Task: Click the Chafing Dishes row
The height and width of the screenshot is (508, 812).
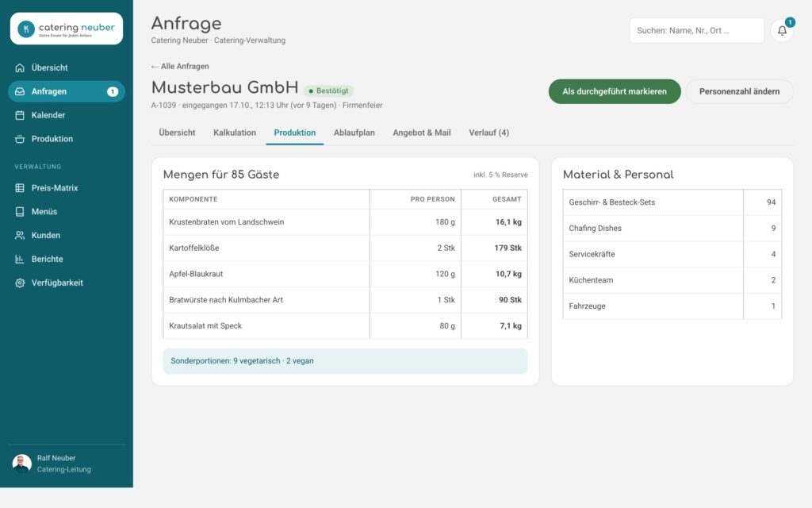Action: (x=672, y=229)
